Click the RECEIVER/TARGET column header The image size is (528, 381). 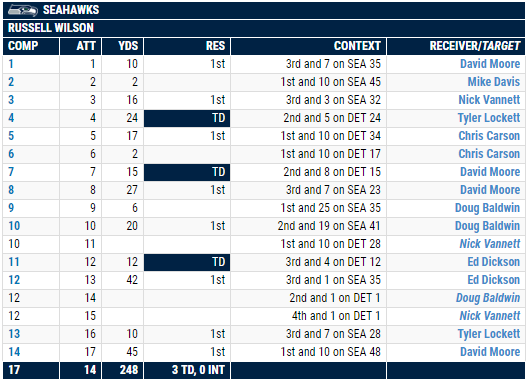point(456,46)
